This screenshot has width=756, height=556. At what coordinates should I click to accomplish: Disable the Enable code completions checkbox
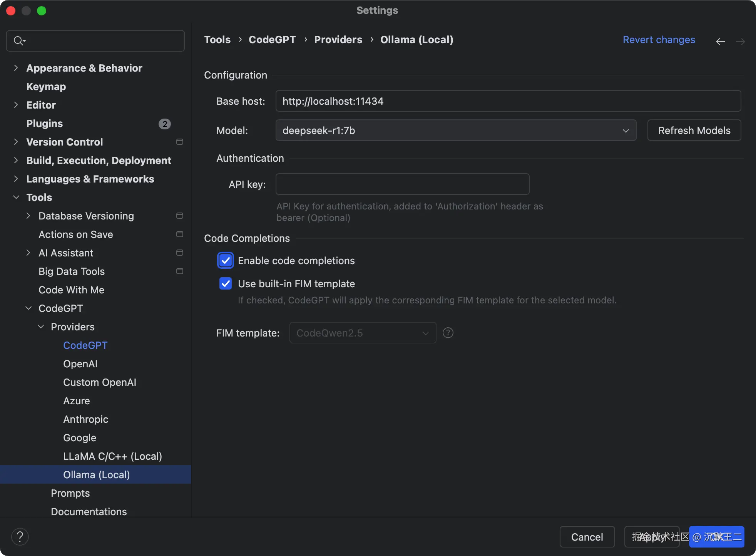[226, 261]
